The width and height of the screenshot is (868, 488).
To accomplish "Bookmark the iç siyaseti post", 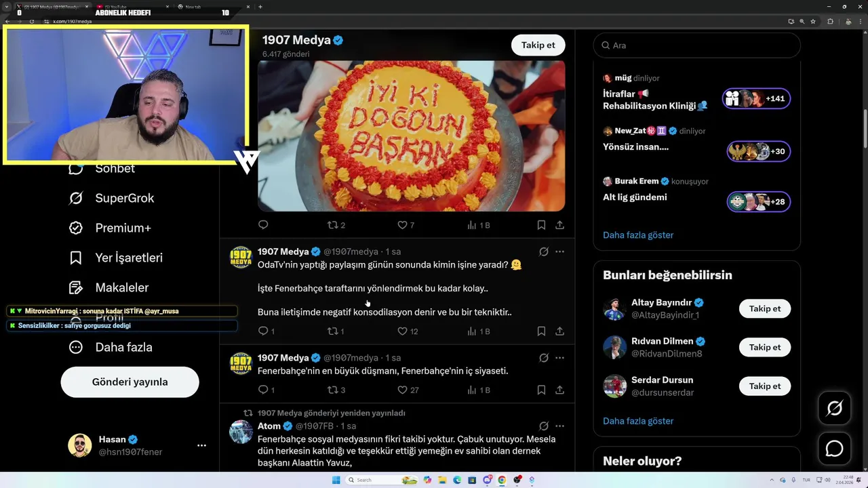I will point(541,390).
